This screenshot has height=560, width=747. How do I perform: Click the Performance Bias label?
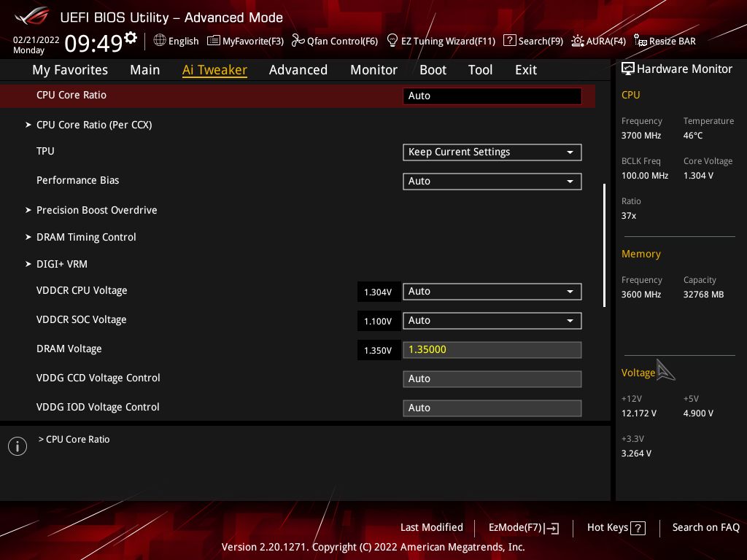coord(77,181)
